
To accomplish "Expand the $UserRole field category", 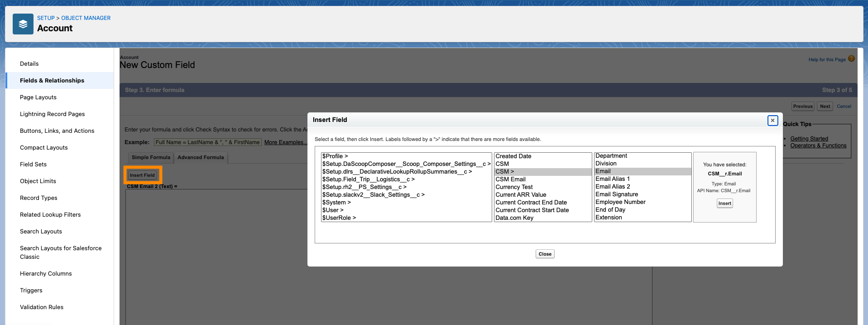I will [x=406, y=218].
